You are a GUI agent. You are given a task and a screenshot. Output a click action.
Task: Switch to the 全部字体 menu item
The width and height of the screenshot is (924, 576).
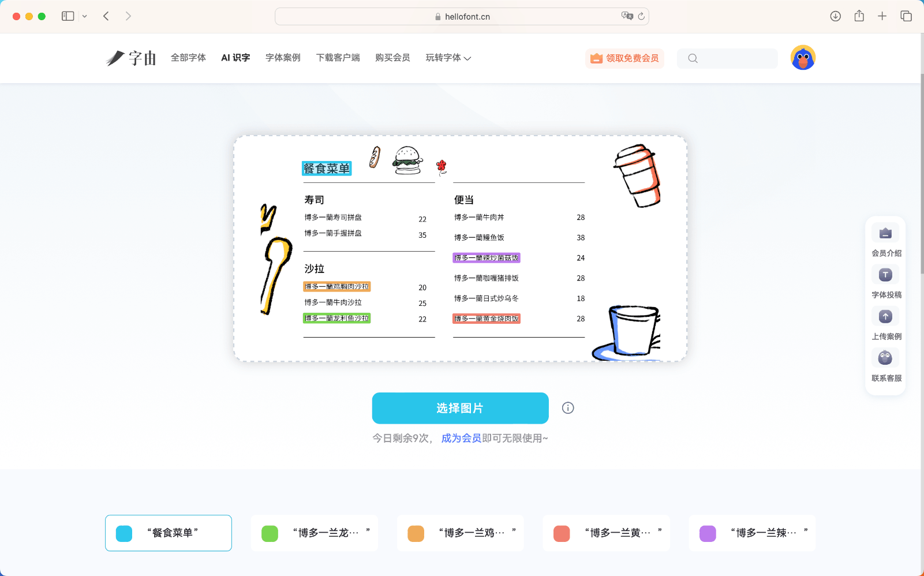[x=188, y=58]
